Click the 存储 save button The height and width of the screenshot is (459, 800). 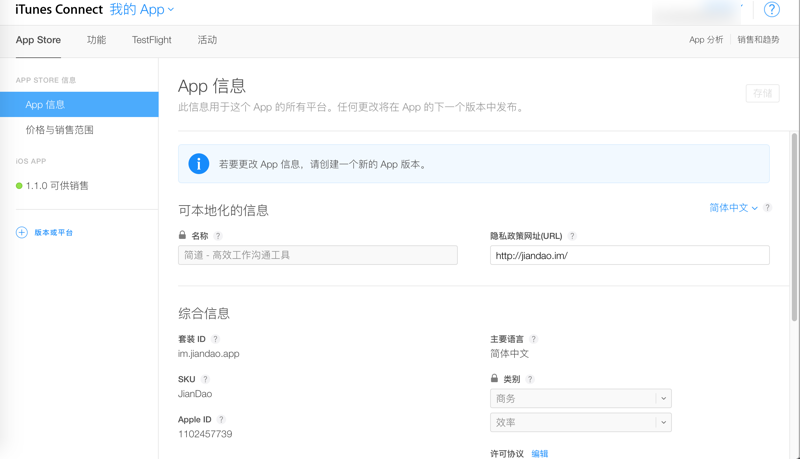pos(762,93)
